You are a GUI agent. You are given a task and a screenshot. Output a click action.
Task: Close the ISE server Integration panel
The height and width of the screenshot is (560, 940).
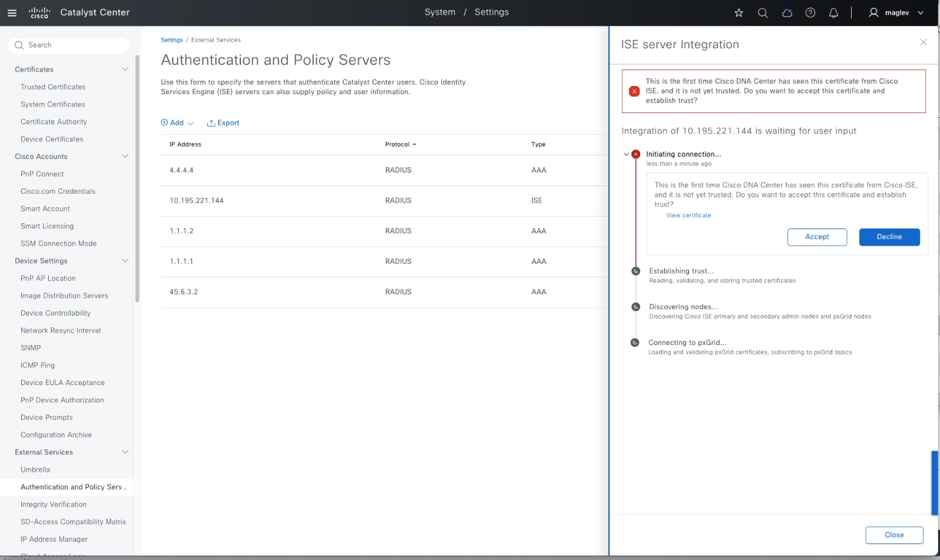coord(923,42)
